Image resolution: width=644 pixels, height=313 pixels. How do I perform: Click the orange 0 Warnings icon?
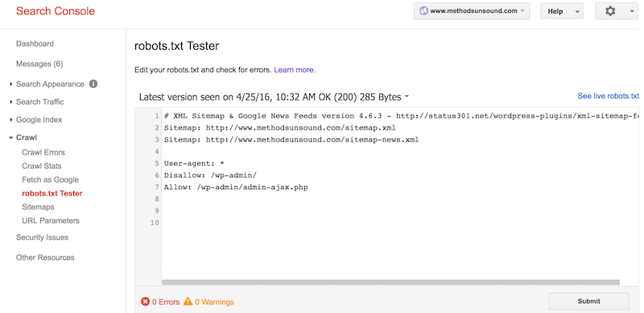(188, 302)
